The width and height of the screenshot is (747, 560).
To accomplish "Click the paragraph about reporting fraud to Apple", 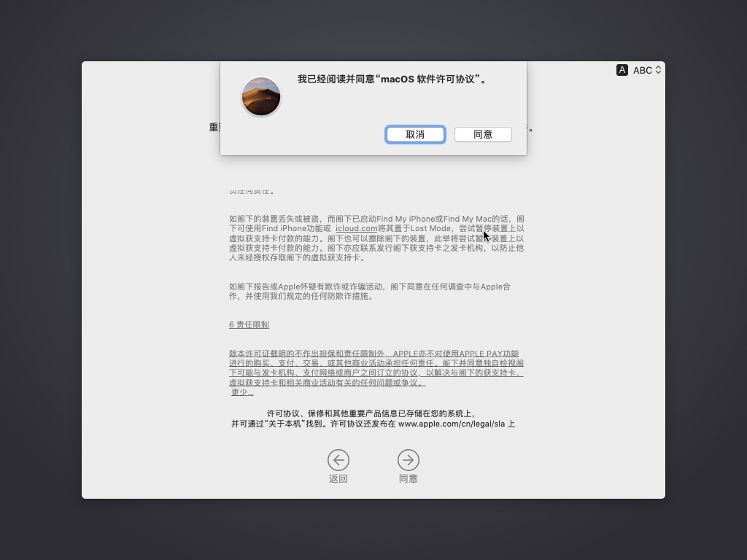I will [x=370, y=291].
